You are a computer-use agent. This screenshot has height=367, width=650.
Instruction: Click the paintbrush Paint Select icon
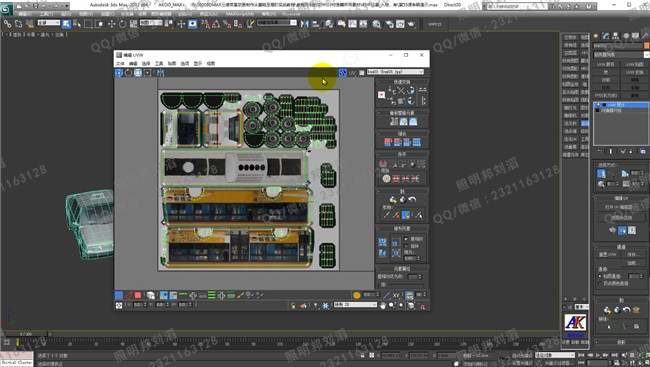pos(241,295)
